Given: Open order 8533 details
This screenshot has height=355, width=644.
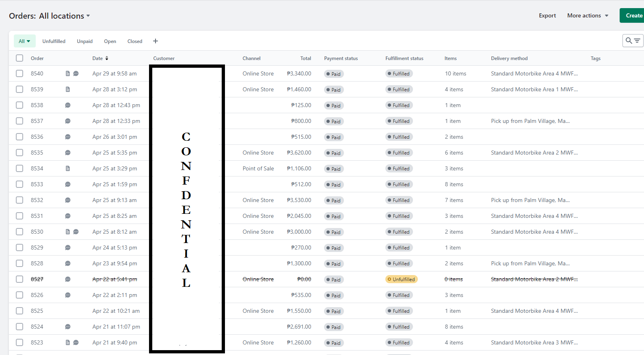Looking at the screenshot, I should click(x=37, y=184).
